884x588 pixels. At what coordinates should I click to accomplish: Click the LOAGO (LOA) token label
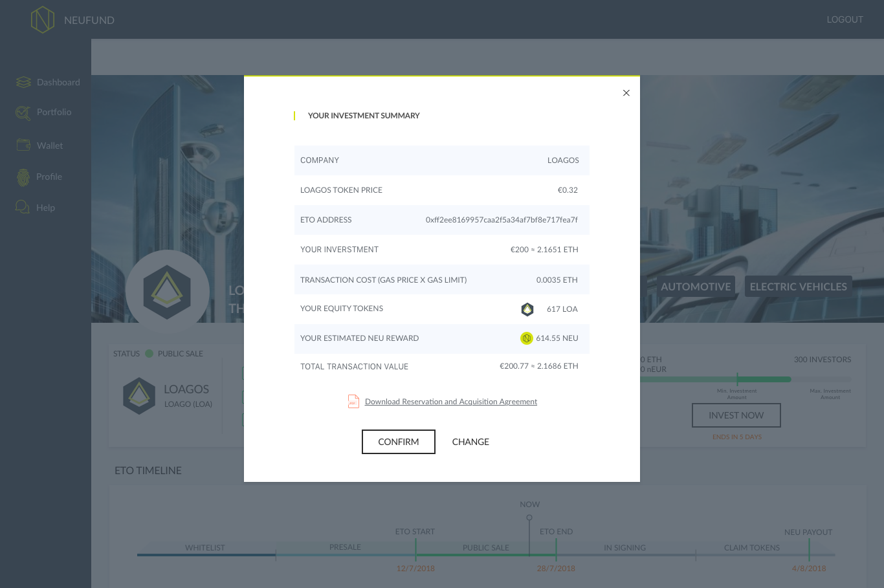click(188, 404)
